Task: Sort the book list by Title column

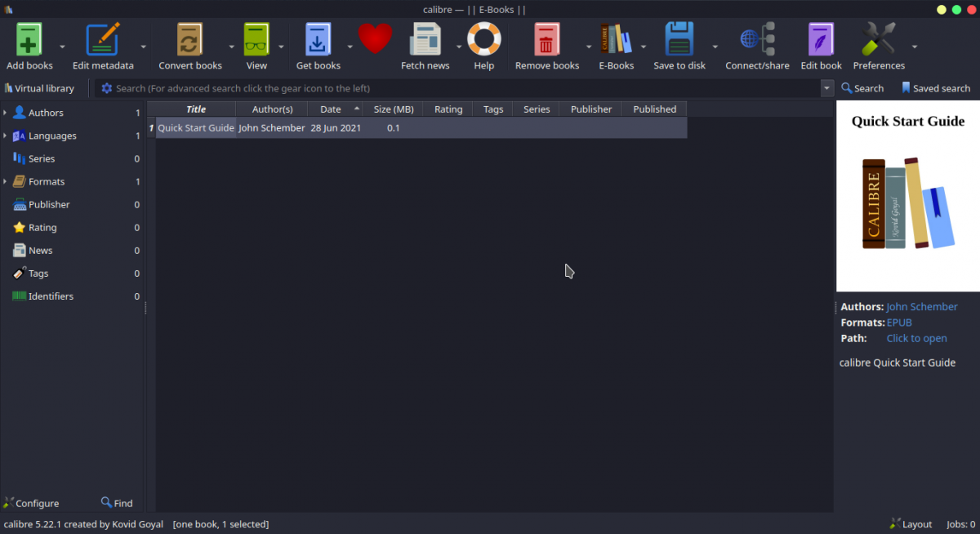Action: click(195, 109)
